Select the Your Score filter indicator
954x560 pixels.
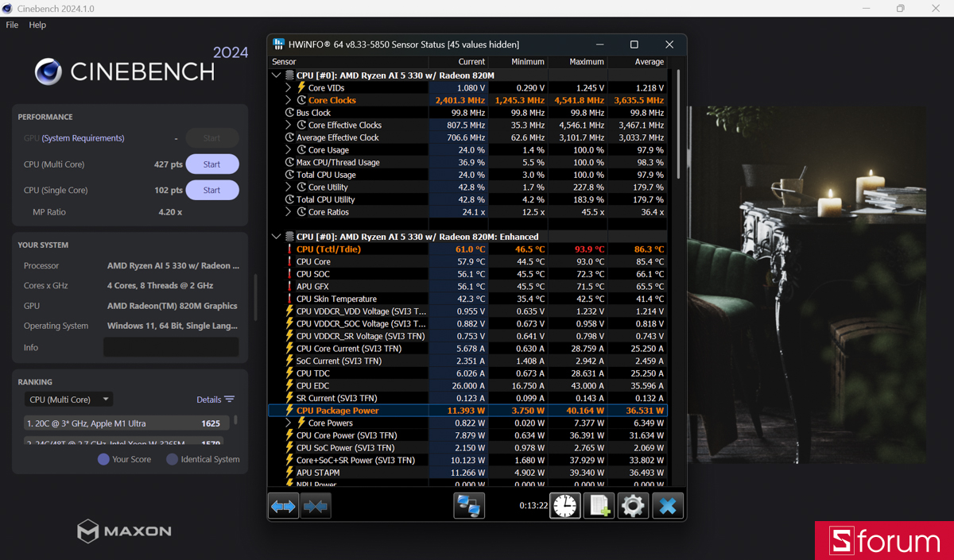coord(103,459)
